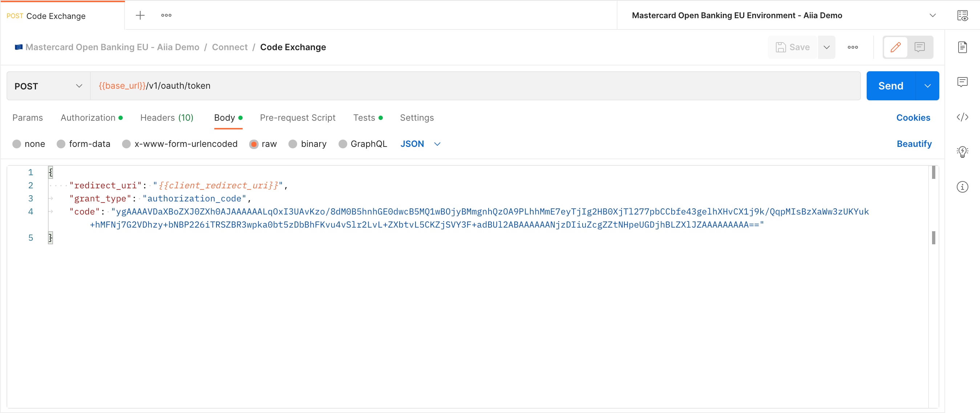Screen dimensions: 980x413
Task: Open the documentation icon in right sidebar
Action: click(x=962, y=47)
